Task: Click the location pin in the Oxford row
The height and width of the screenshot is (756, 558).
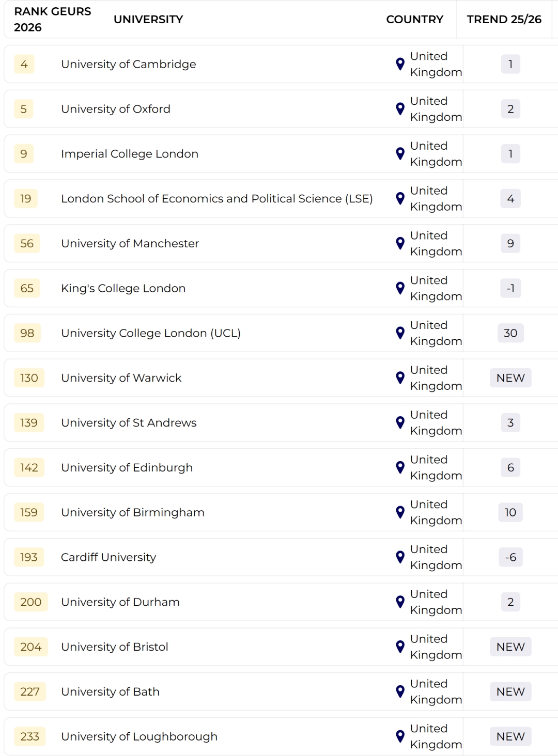Action: click(x=400, y=109)
